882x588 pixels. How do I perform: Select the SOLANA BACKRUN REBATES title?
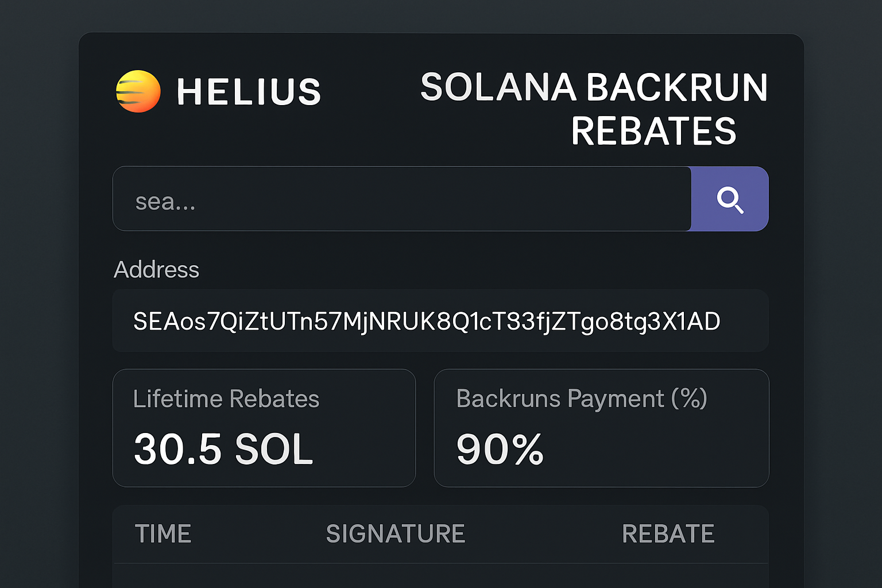tap(594, 109)
